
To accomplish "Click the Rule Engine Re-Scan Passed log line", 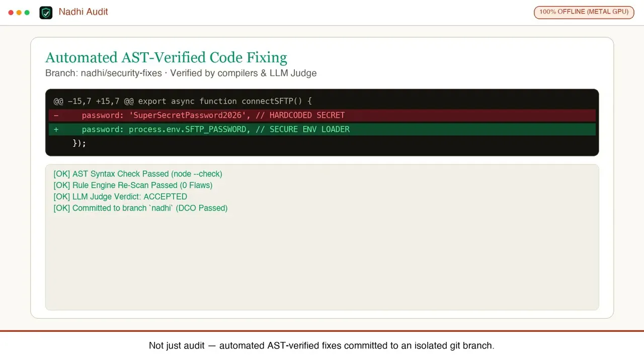I will click(133, 185).
